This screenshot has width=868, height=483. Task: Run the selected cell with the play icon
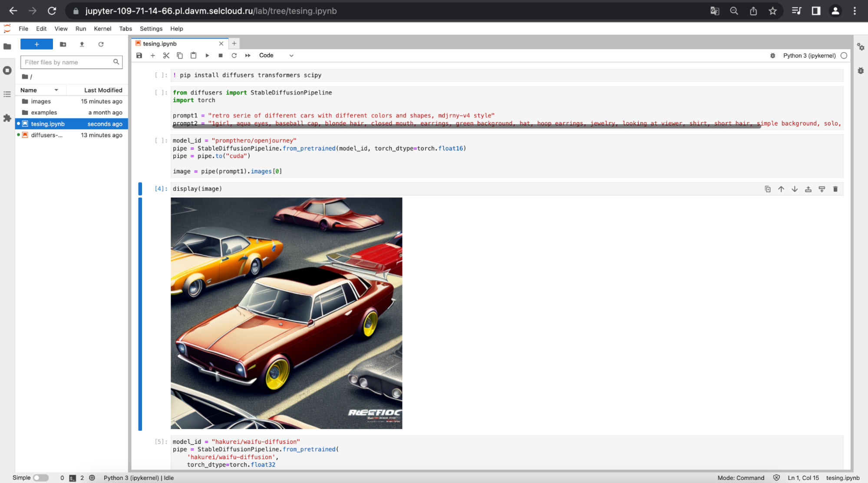[x=207, y=56]
